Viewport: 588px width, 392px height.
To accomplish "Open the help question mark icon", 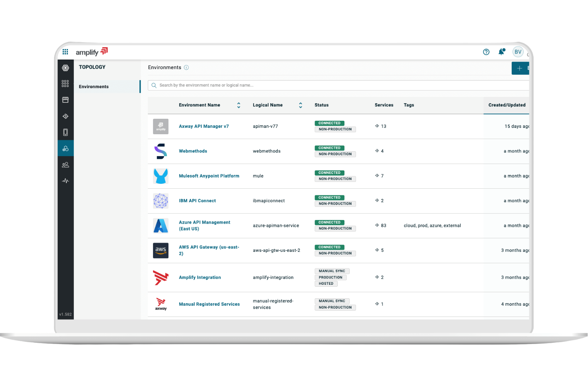I will pyautogui.click(x=486, y=52).
